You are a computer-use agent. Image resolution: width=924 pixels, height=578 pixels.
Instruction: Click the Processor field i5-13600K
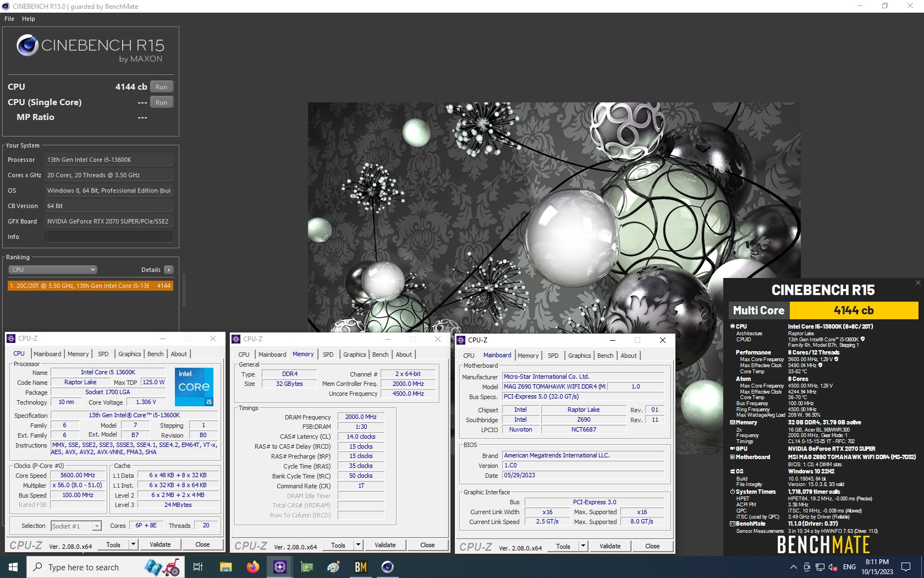pos(109,160)
